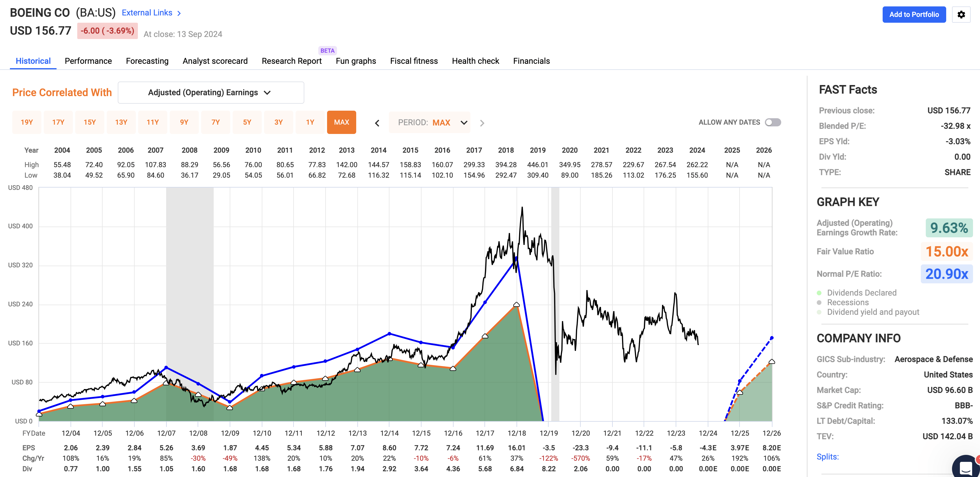Select the 5Y time range
Viewport: 980px width, 477px height.
247,122
